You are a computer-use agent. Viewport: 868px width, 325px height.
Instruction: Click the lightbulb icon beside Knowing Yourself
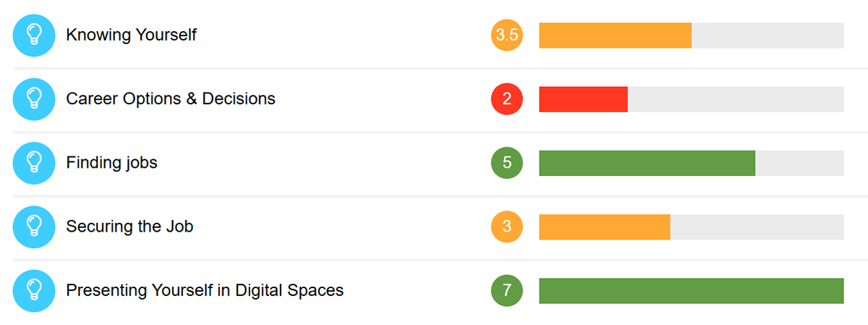(34, 35)
